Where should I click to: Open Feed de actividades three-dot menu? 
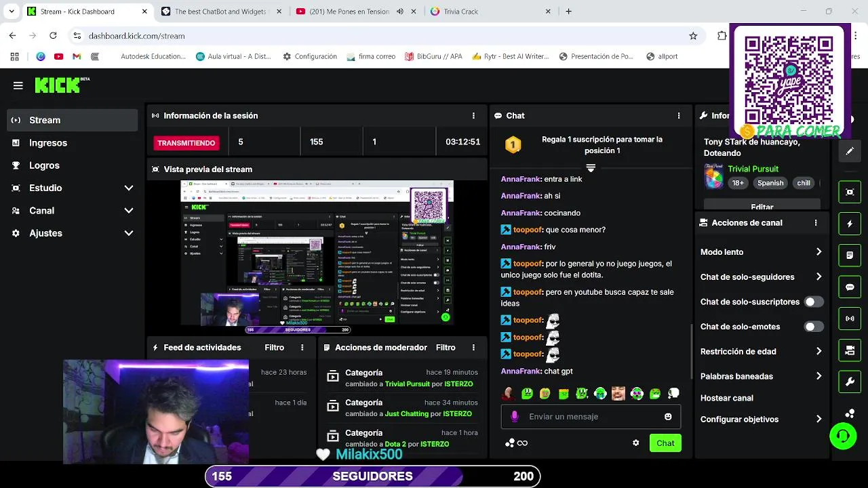pyautogui.click(x=302, y=347)
